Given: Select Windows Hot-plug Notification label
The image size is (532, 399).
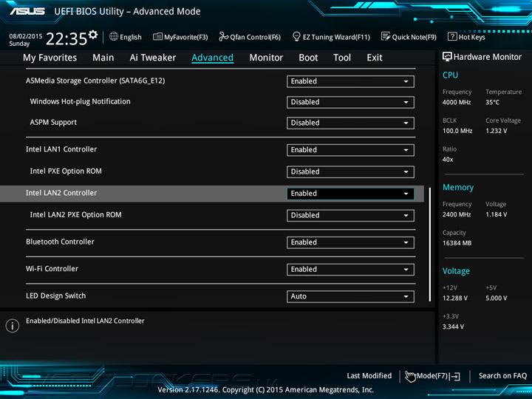Looking at the screenshot, I should (x=80, y=101).
